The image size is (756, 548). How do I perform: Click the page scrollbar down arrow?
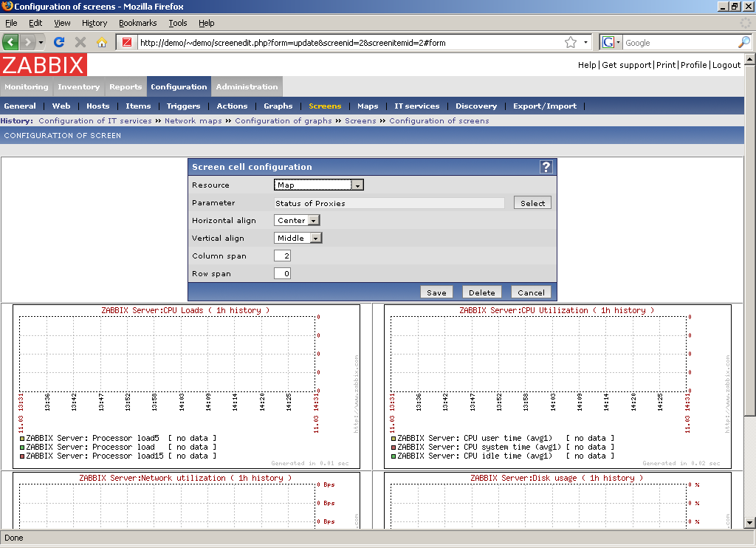(x=750, y=523)
